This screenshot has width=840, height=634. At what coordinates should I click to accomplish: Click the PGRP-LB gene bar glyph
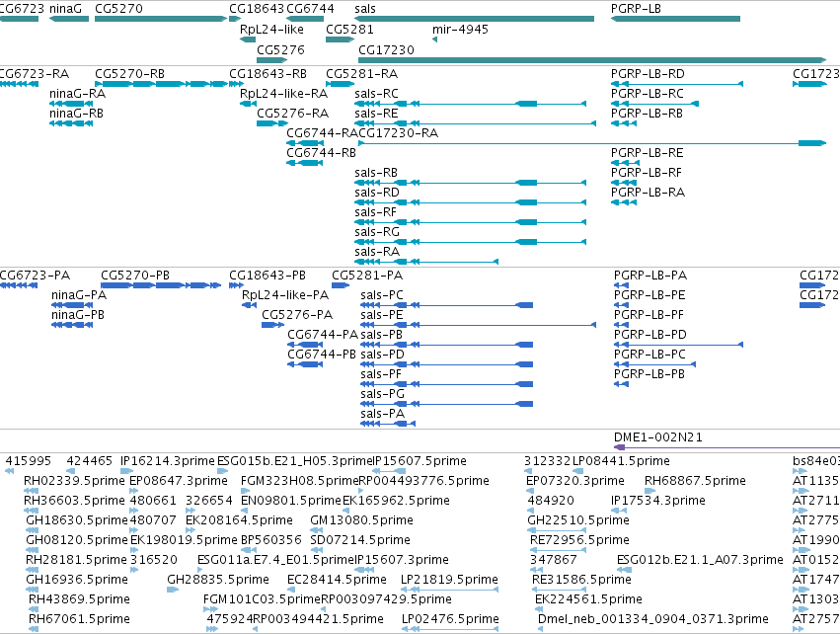[x=675, y=19]
